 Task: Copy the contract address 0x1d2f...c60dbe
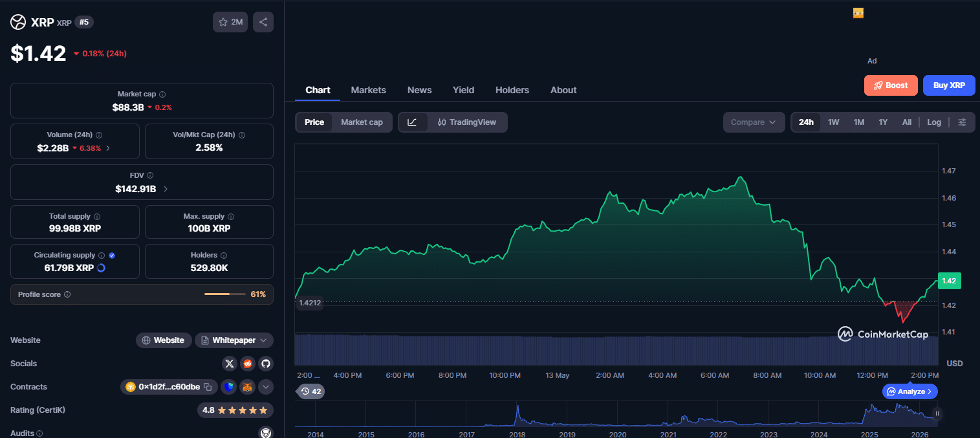[x=208, y=387]
